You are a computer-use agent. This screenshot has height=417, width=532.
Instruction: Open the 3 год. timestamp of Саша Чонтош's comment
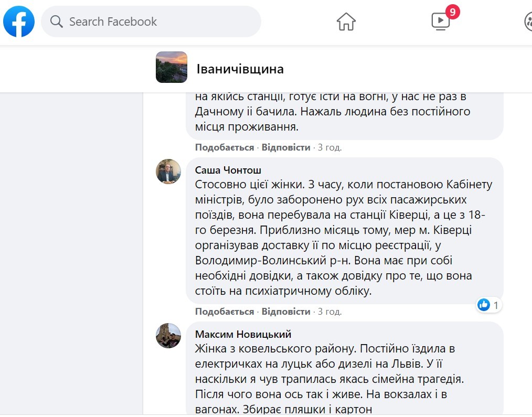[329, 312]
